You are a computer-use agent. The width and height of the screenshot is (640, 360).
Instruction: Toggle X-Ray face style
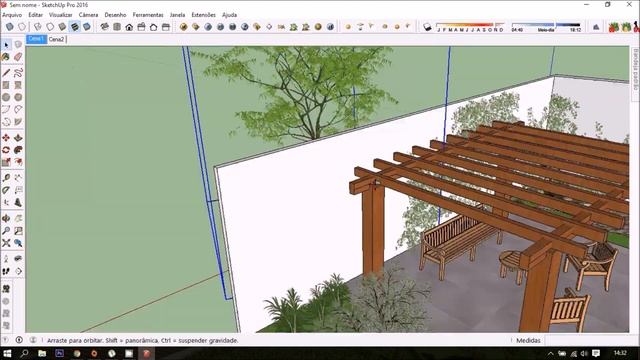[x=10, y=27]
